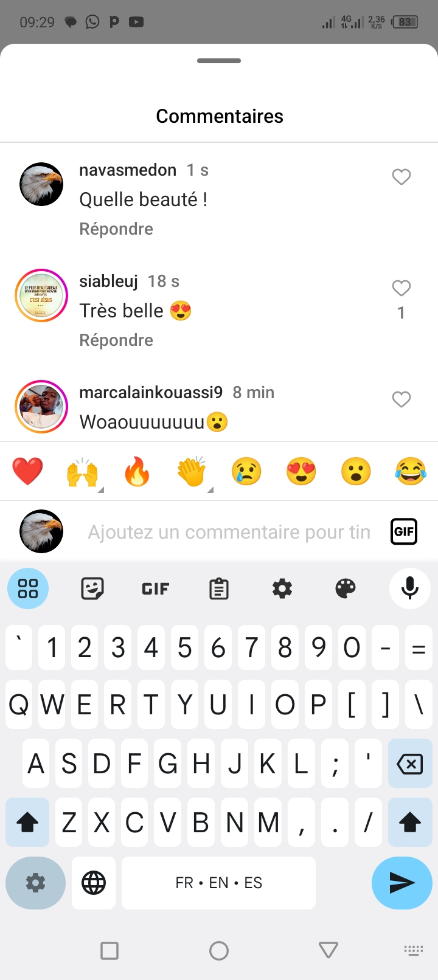Like siableuj's "Très belle" comment

coord(401,288)
